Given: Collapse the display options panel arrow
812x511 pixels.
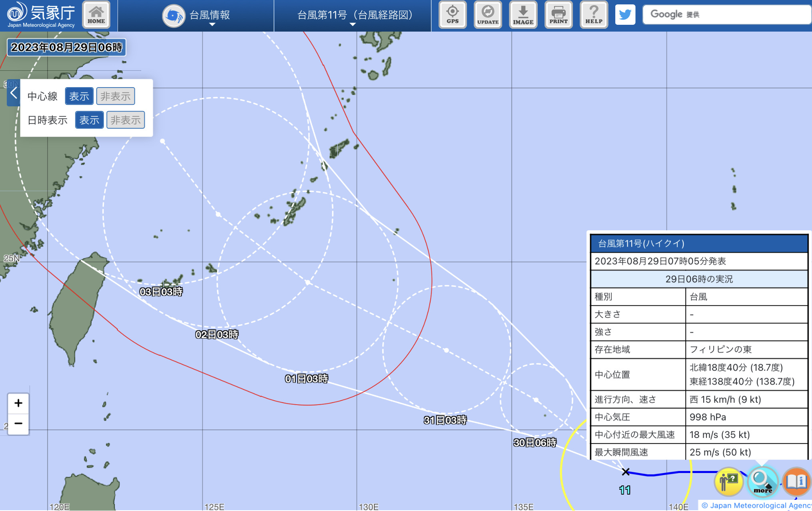Looking at the screenshot, I should point(14,94).
